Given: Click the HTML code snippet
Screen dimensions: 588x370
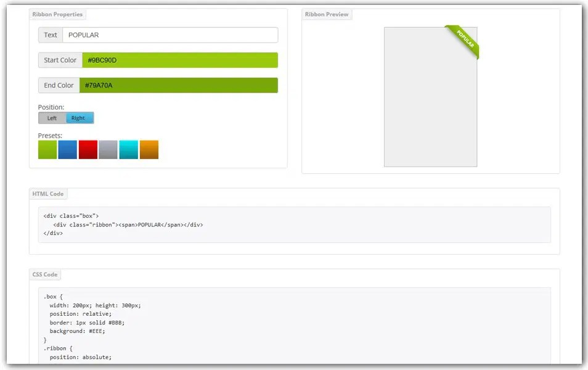Looking at the screenshot, I should [x=123, y=224].
